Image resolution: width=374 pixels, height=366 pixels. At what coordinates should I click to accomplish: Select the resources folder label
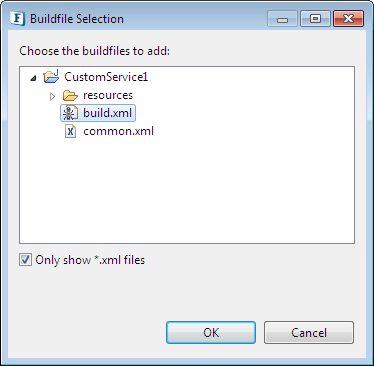coord(108,95)
